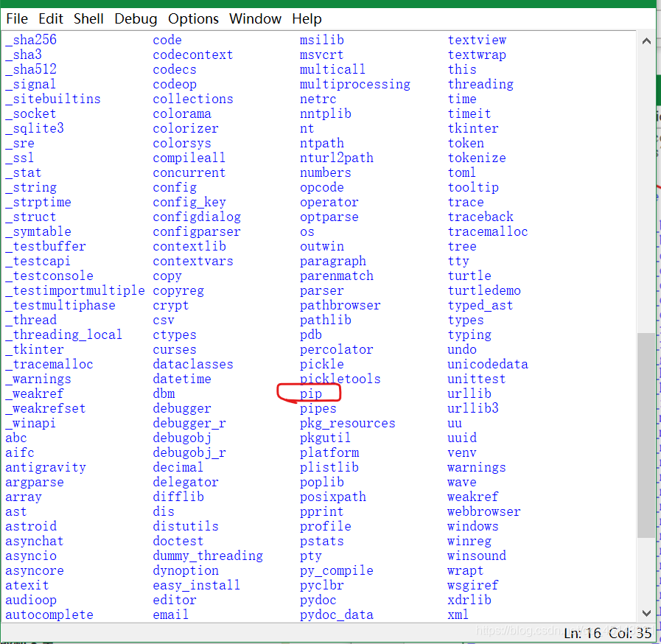The height and width of the screenshot is (644, 661).
Task: Click the module name '_sha256'
Action: click(31, 40)
